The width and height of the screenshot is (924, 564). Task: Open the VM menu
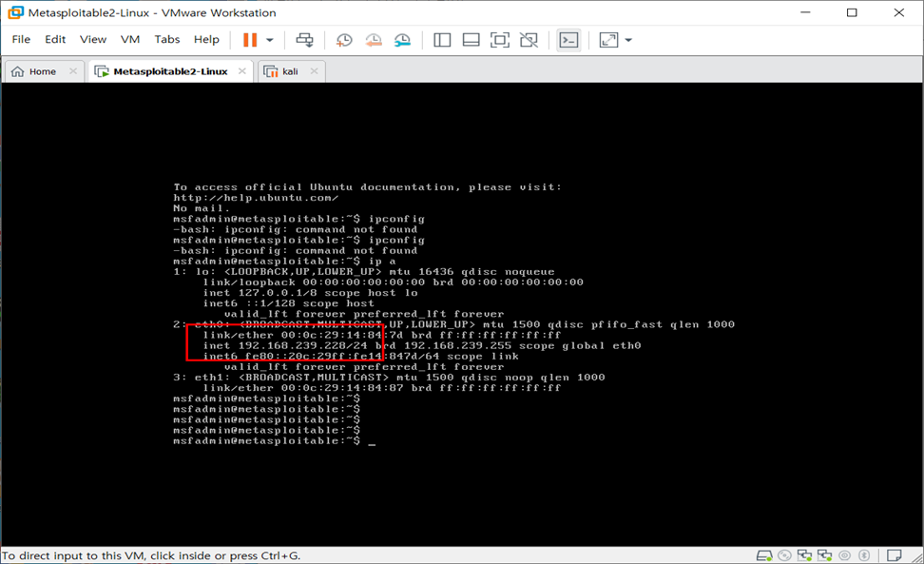pyautogui.click(x=130, y=40)
